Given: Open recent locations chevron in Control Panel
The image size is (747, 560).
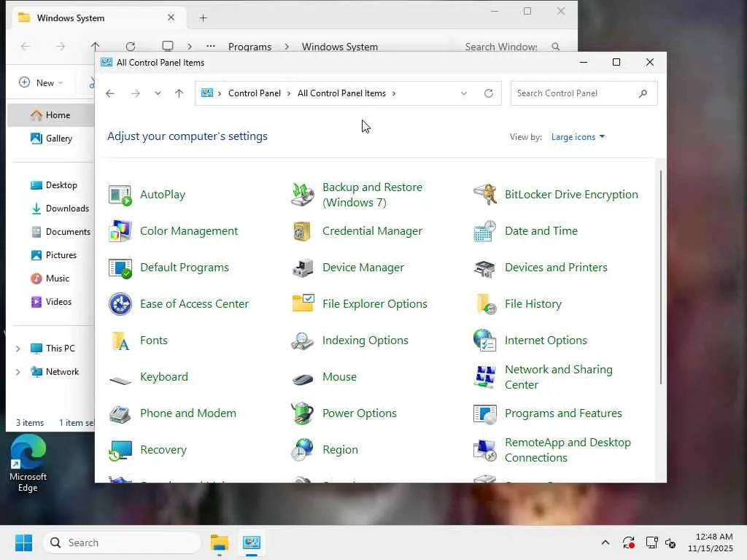Looking at the screenshot, I should tap(158, 93).
